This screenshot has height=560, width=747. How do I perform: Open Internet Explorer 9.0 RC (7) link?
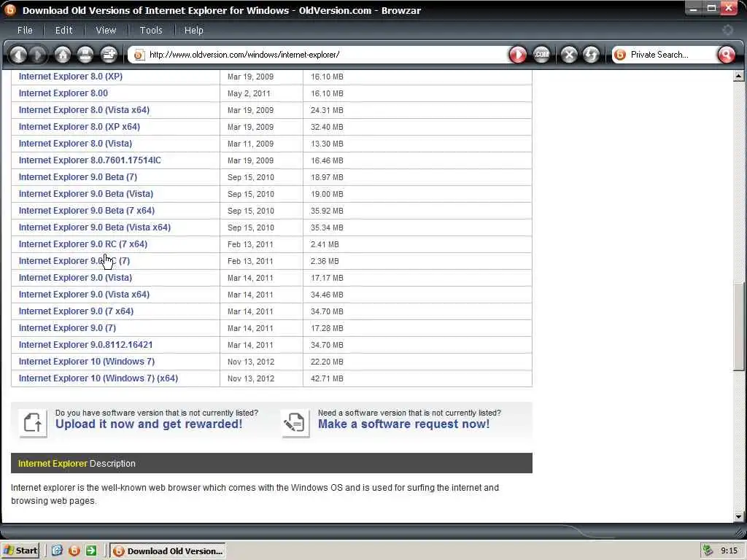click(x=74, y=260)
